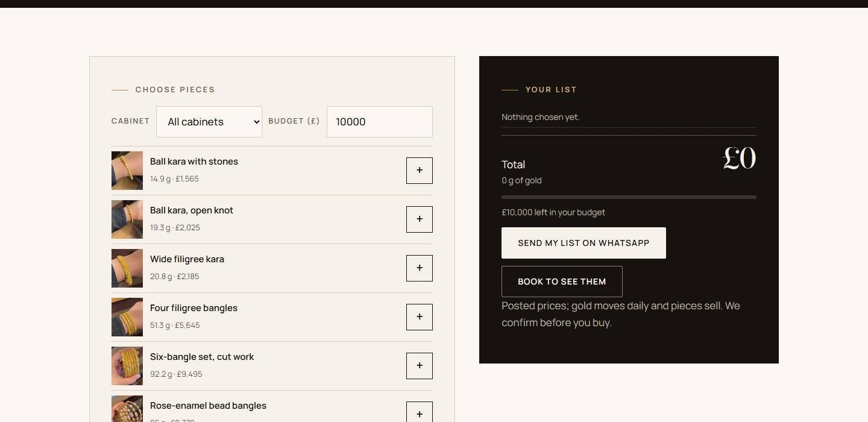868x422 pixels.
Task: Select the text Wide filigree kara
Action: tap(187, 259)
